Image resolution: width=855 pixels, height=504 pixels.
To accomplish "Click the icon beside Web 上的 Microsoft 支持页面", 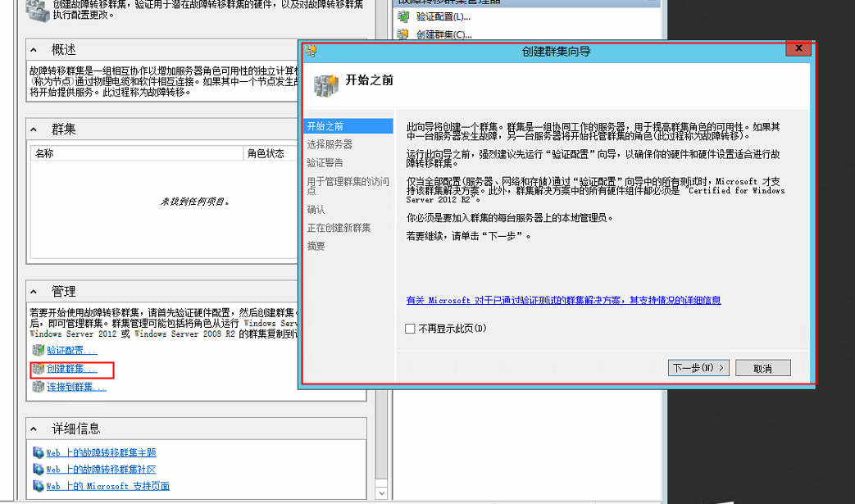I will (x=38, y=486).
